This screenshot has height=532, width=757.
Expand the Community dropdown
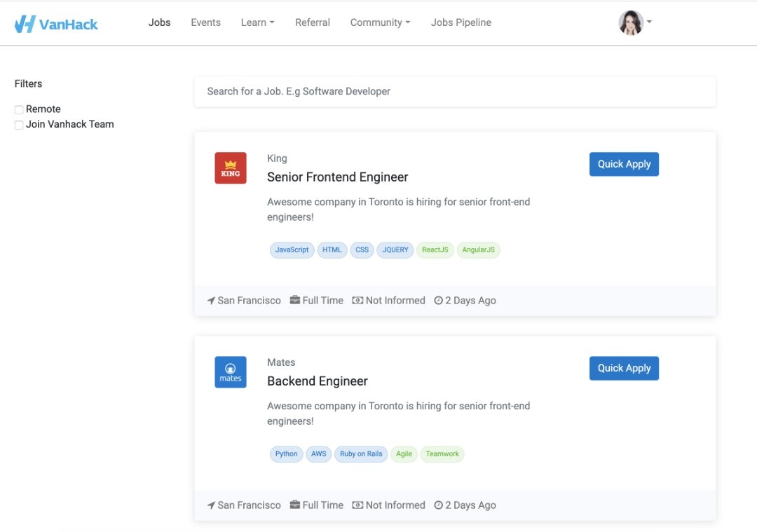379,22
